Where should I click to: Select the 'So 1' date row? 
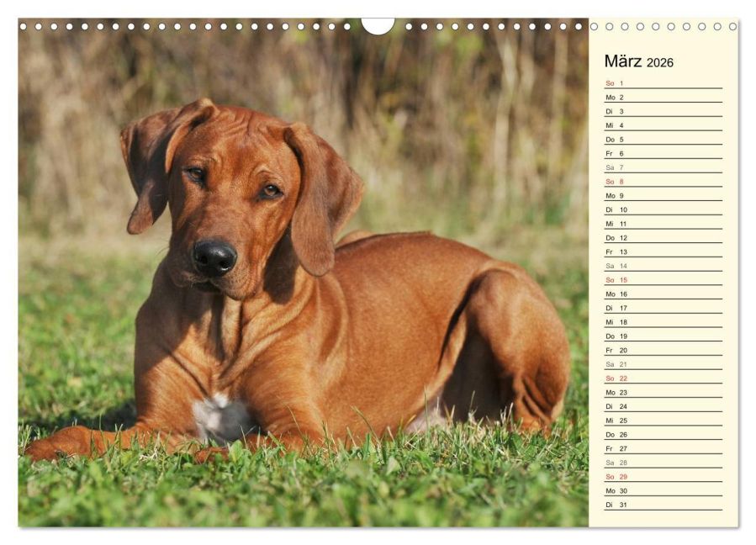point(663,83)
